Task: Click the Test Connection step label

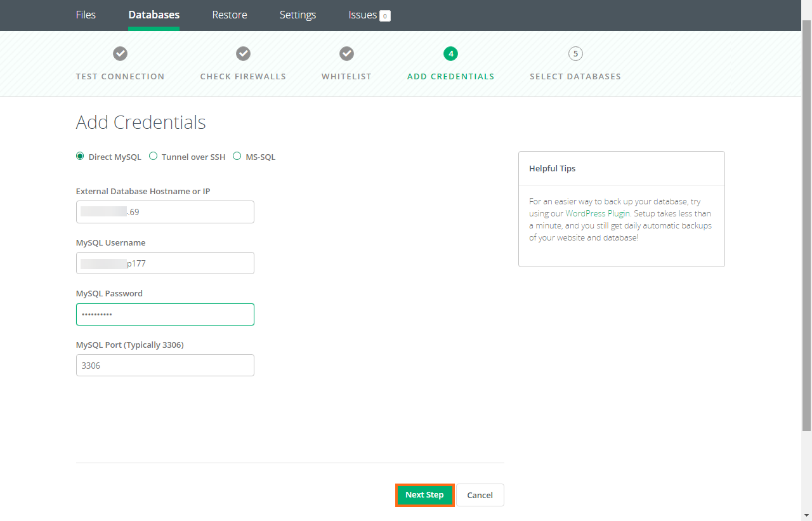Action: 120,76
